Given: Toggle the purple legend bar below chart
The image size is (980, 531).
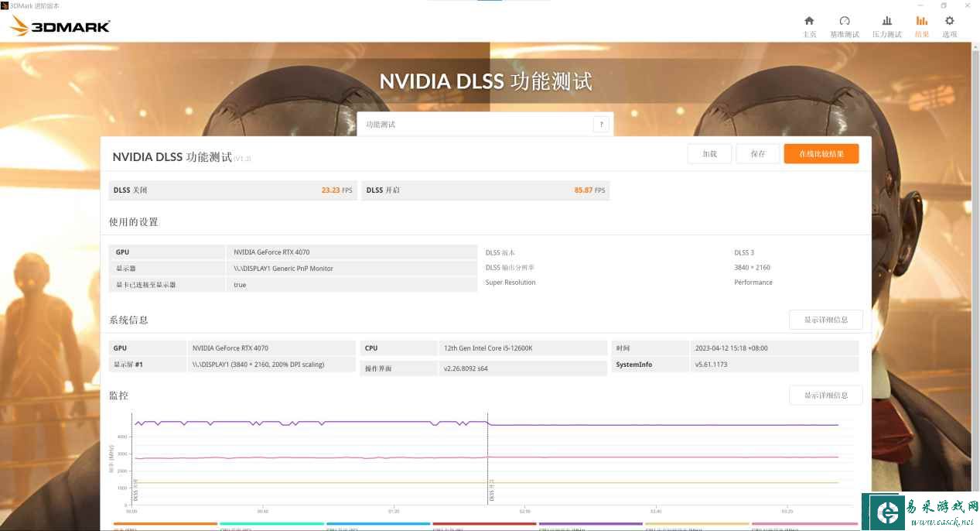Looking at the screenshot, I should (591, 524).
